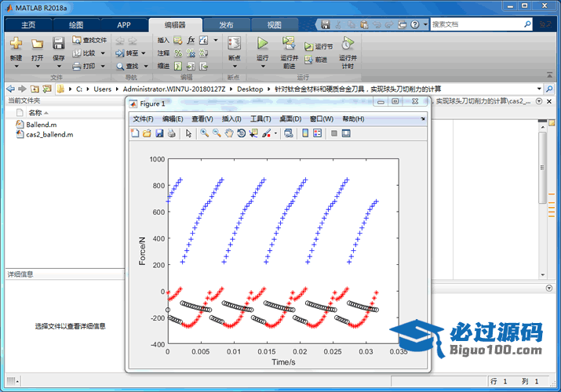Click the up one folder icon
This screenshot has width=561, height=392.
click(x=35, y=89)
